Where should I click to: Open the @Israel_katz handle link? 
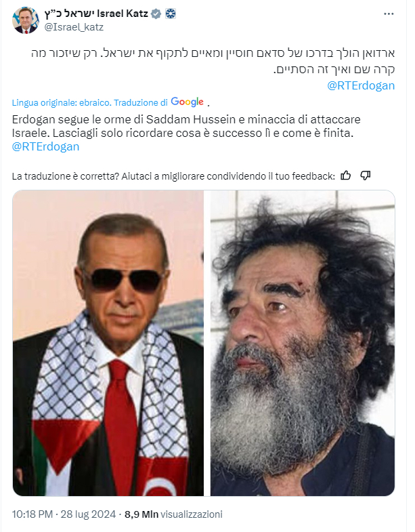point(74,27)
